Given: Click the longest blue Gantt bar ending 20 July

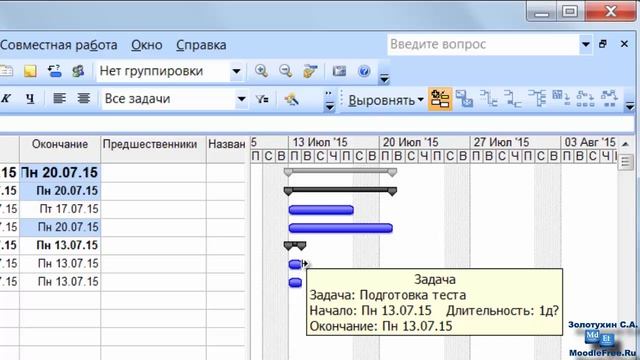Looking at the screenshot, I should click(x=340, y=228).
